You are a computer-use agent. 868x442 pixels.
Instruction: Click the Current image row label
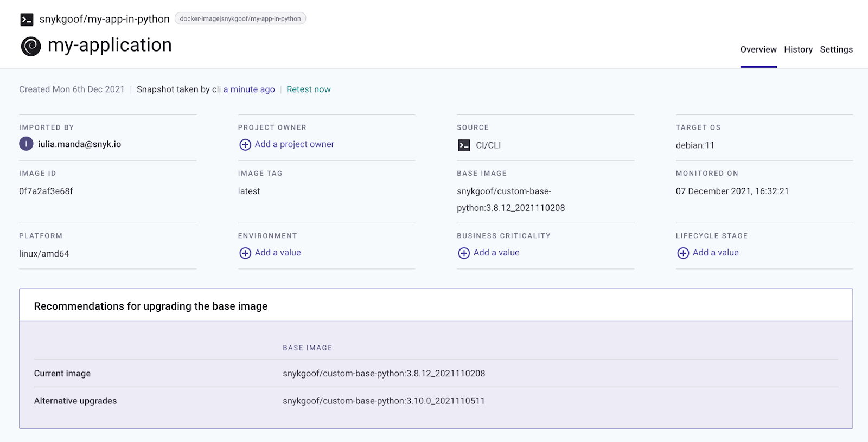click(x=62, y=374)
